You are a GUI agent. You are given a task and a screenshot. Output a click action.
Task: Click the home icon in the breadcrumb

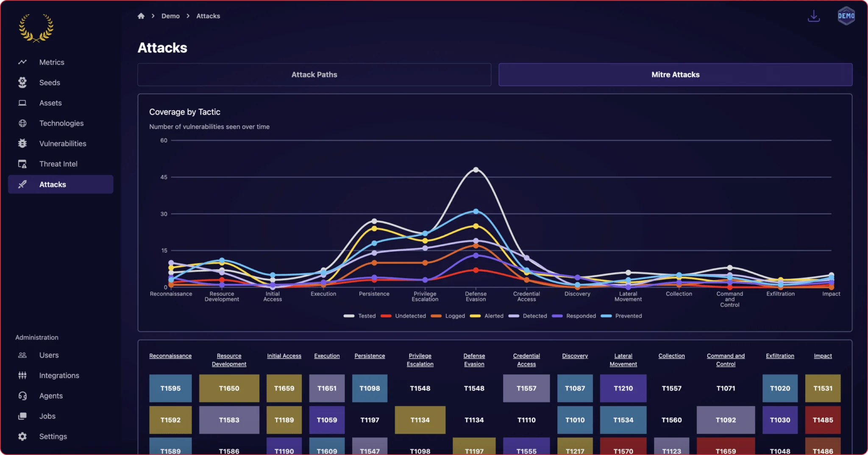(141, 16)
